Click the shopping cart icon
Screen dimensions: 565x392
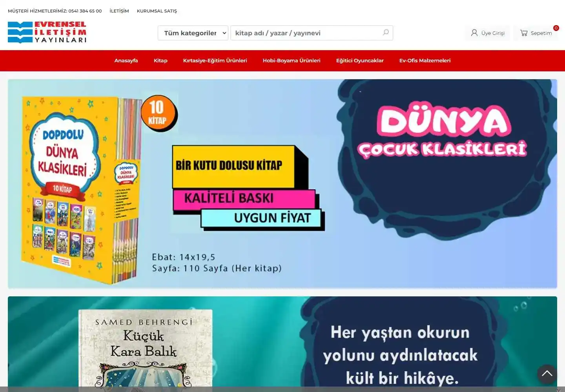coord(524,33)
